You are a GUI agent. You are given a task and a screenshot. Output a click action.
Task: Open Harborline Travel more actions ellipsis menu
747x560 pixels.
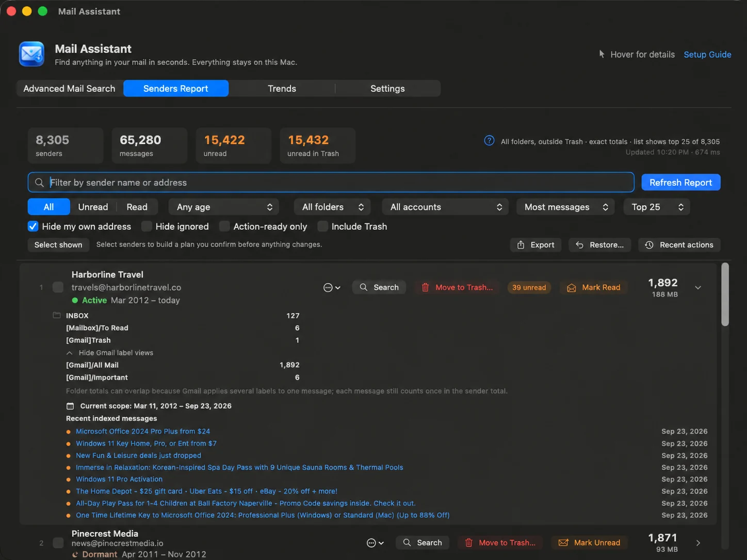pos(332,288)
